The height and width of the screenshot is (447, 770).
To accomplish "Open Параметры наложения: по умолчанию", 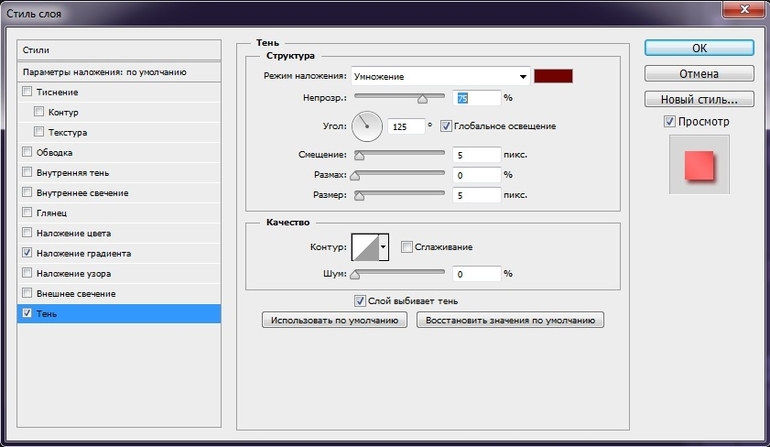I will (x=120, y=72).
